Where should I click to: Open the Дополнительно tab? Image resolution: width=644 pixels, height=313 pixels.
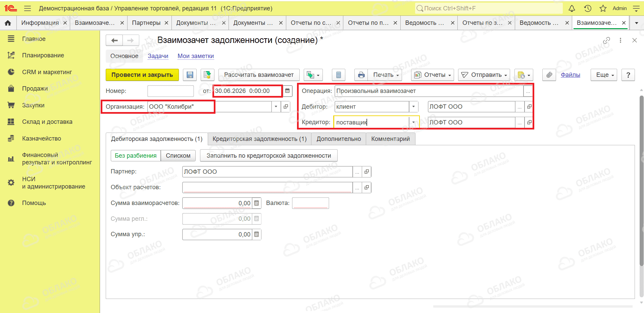(339, 139)
